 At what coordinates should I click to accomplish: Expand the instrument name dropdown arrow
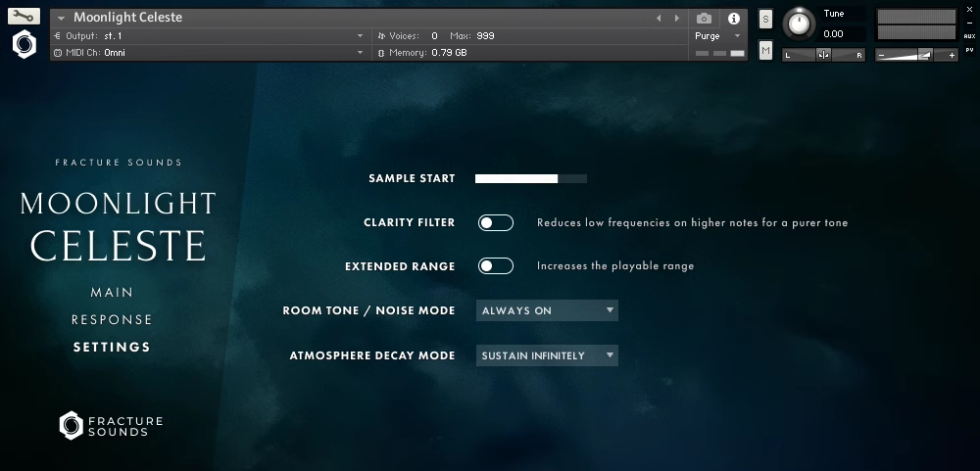click(61, 18)
